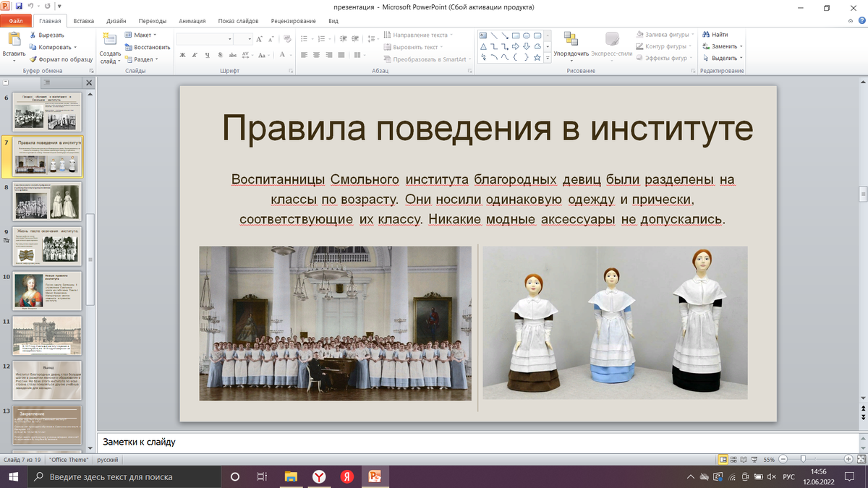868x488 pixels.
Task: Open Yandex Browser from the taskbar
Action: pos(318,476)
